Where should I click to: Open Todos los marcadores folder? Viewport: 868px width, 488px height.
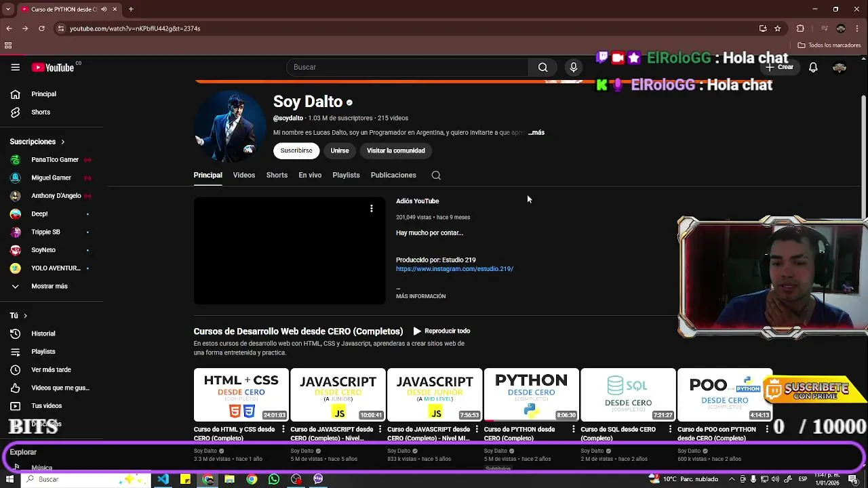[x=829, y=45]
